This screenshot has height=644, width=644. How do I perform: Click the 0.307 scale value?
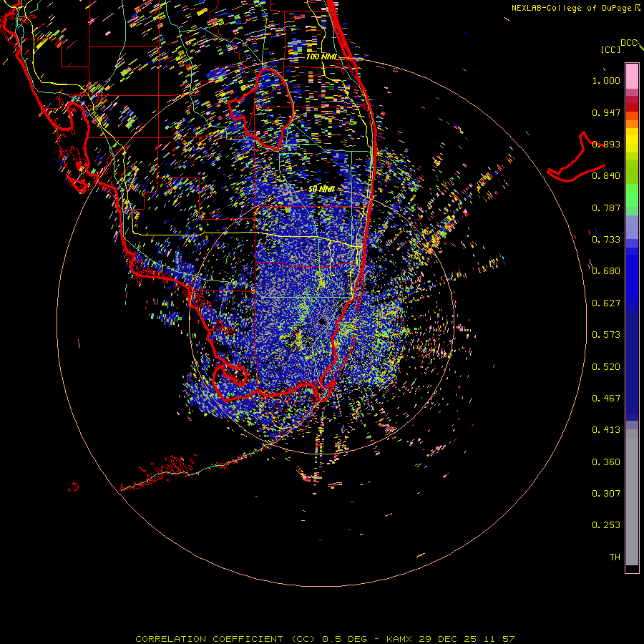pos(606,494)
